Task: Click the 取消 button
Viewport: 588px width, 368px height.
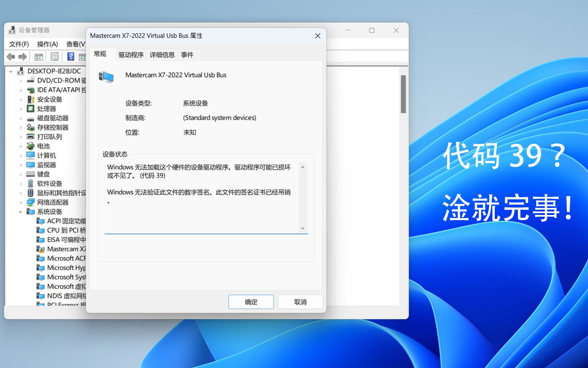Action: [x=300, y=302]
